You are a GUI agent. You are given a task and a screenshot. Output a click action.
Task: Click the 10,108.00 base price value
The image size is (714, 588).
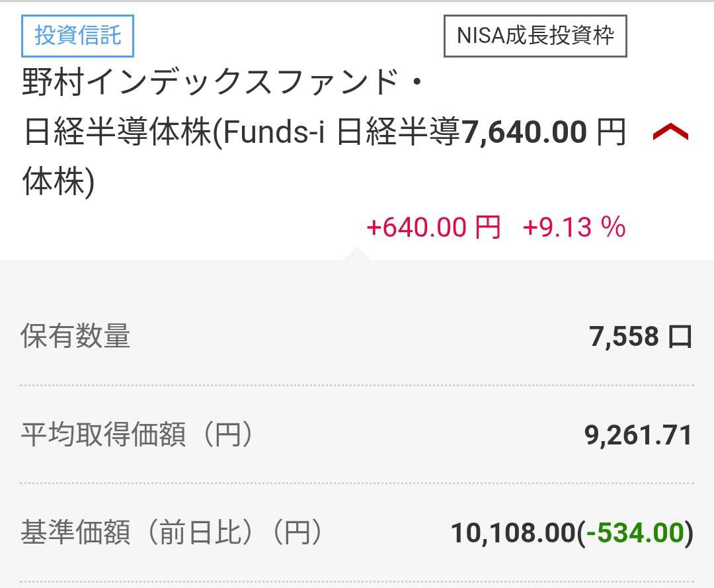pyautogui.click(x=513, y=533)
